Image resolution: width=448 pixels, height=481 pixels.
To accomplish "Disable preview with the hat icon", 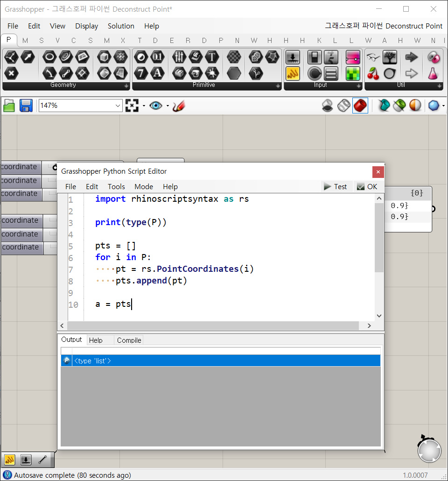I will pyautogui.click(x=328, y=106).
